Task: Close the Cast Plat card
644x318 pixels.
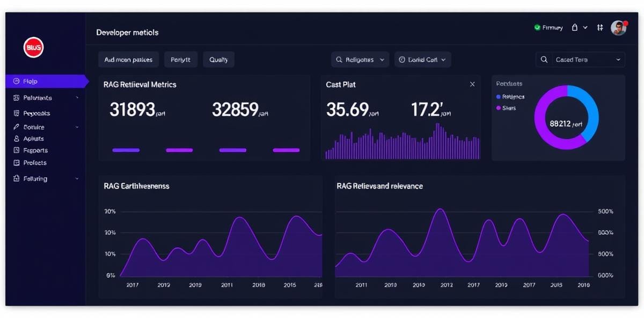Action: 472,84
